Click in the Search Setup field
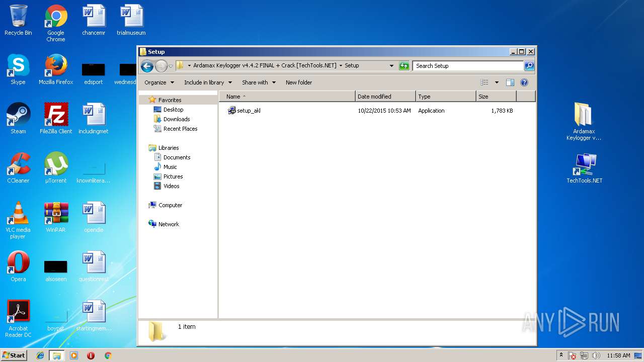Viewport: 644px width, 362px height. 468,66
